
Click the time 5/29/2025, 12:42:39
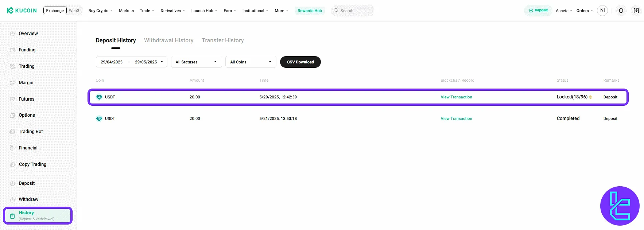[278, 97]
